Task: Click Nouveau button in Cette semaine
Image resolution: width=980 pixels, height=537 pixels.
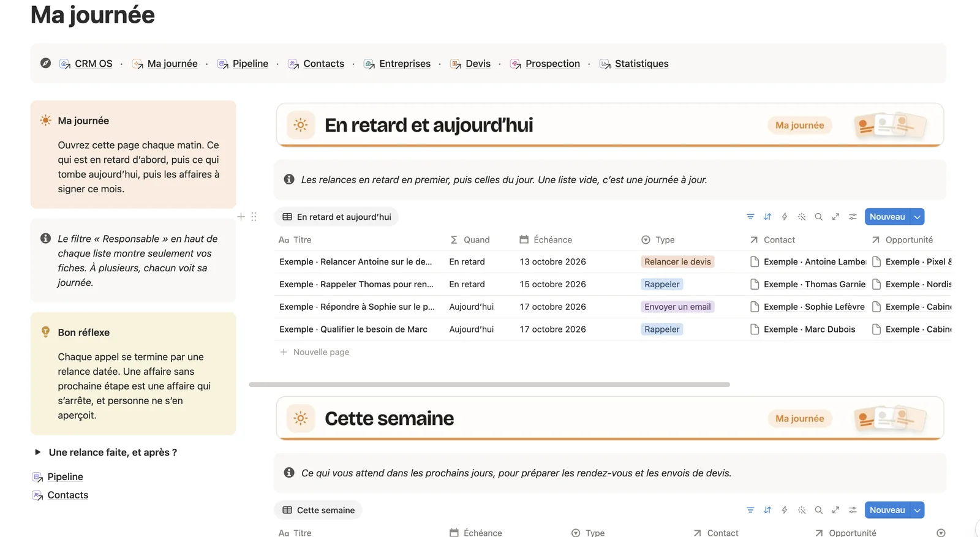Action: (x=888, y=510)
